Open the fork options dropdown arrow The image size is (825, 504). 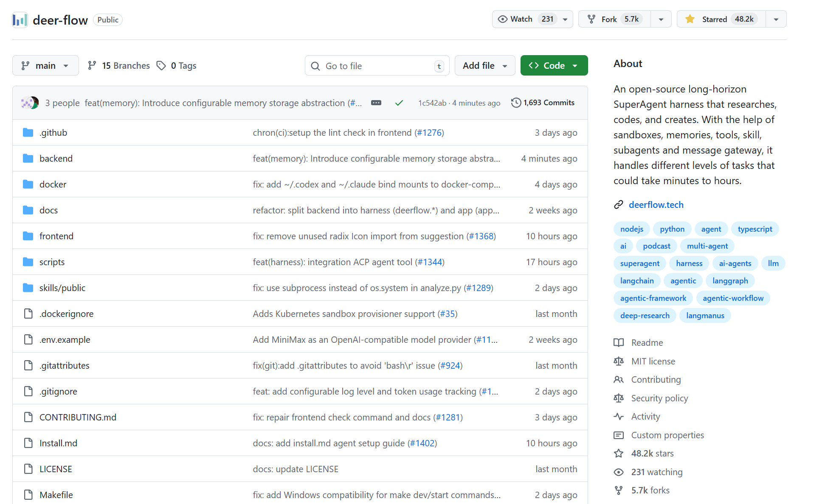(661, 19)
